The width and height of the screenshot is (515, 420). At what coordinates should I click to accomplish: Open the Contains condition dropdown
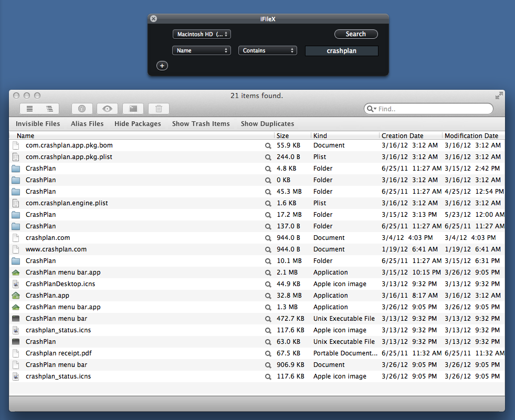(x=268, y=50)
